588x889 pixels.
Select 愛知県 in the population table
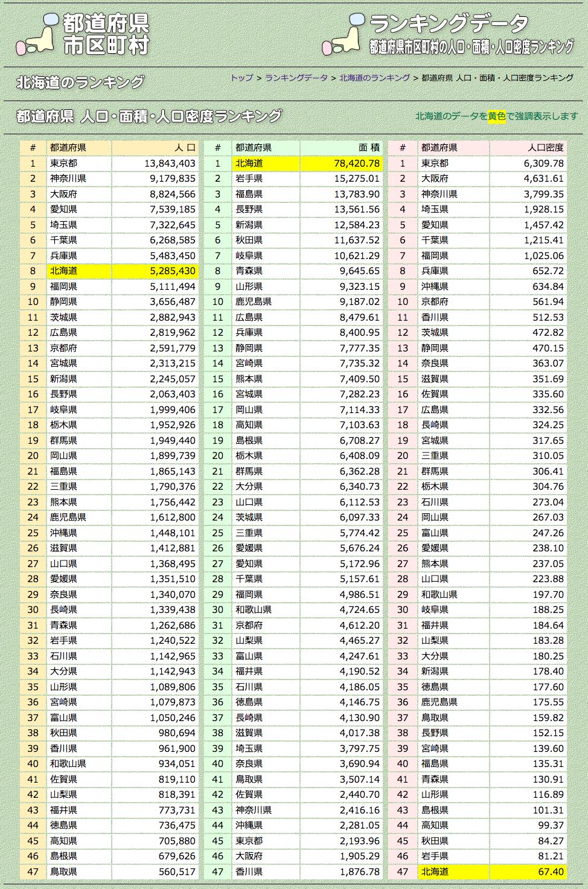point(63,209)
